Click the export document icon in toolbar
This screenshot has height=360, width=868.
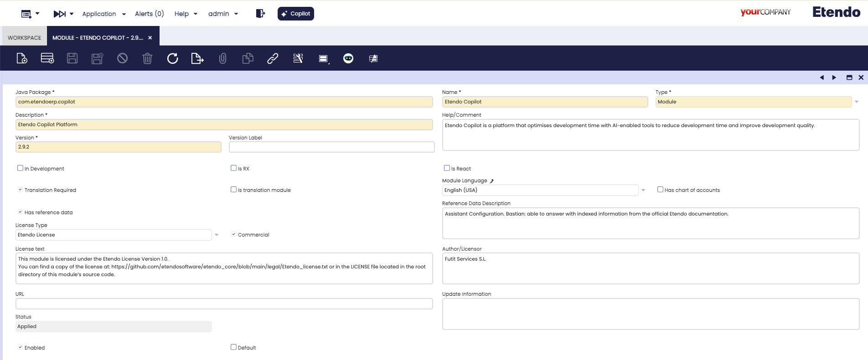[x=197, y=58]
